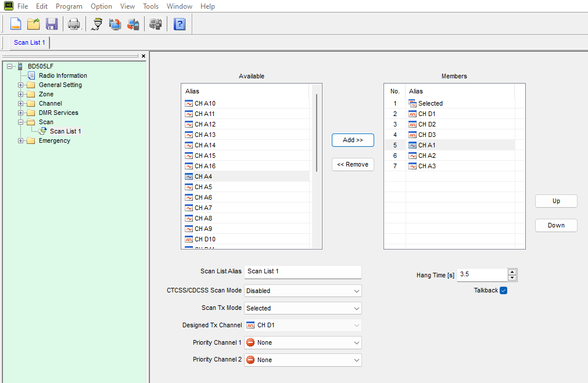Click the Add >> button

point(353,140)
